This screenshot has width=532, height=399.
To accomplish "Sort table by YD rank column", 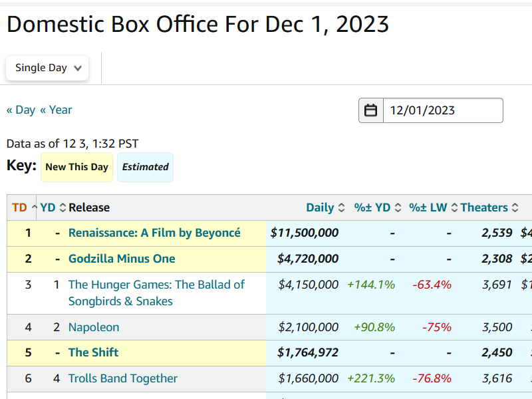I will [x=48, y=207].
